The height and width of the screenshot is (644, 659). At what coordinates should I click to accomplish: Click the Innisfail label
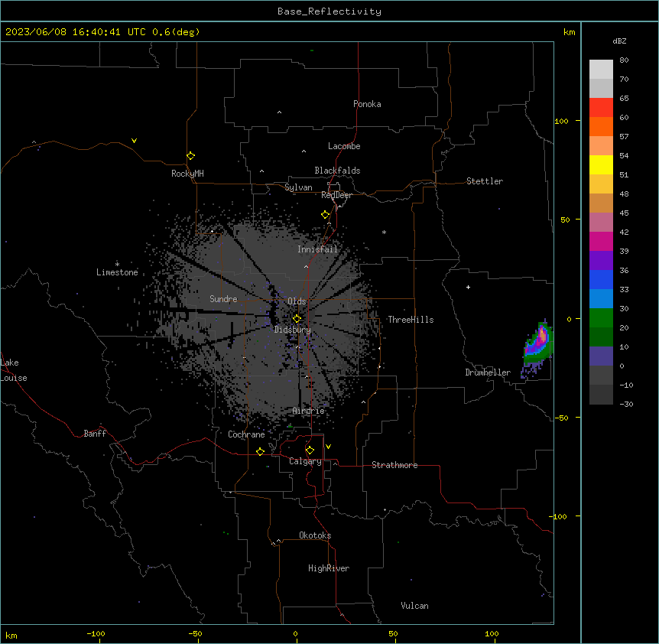click(317, 249)
